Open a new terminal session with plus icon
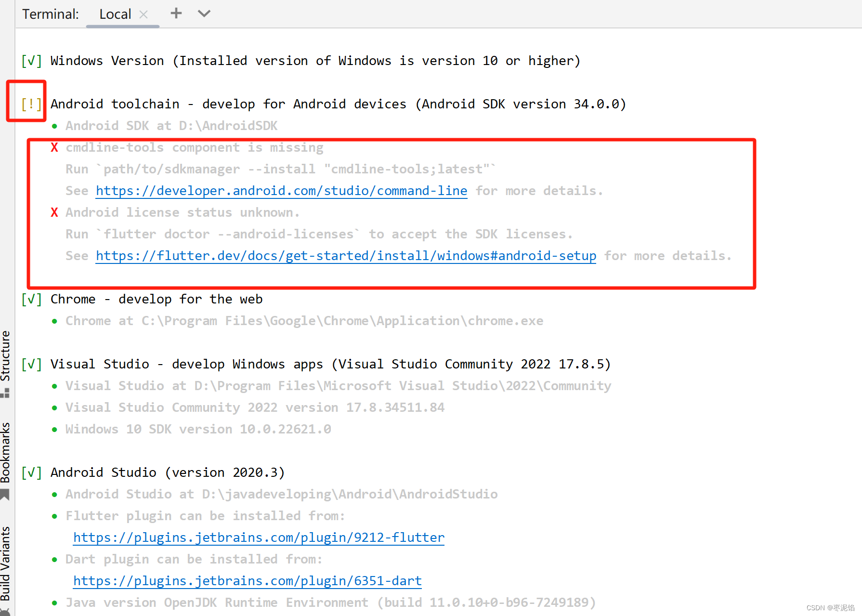Viewport: 862px width, 616px height. (176, 13)
